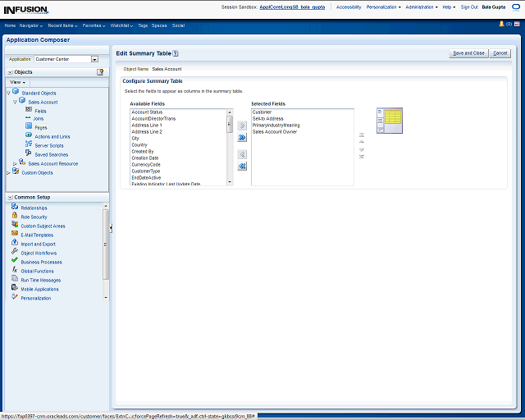The image size is (525, 420).
Task: Collapse the Common Setup panel
Action: tap(9, 197)
